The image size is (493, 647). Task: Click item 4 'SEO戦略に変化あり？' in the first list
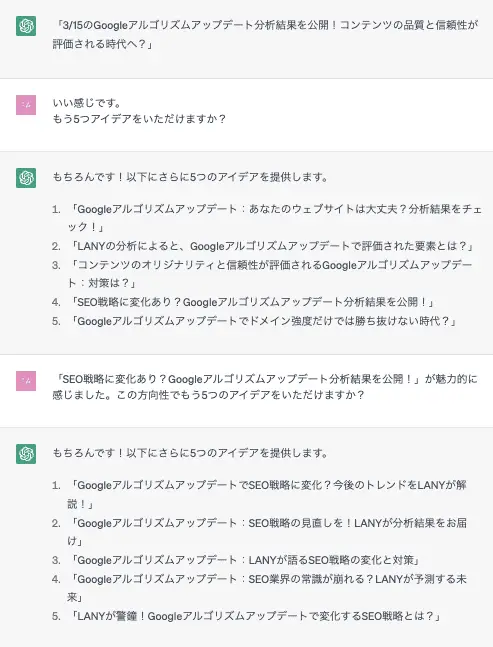252,302
